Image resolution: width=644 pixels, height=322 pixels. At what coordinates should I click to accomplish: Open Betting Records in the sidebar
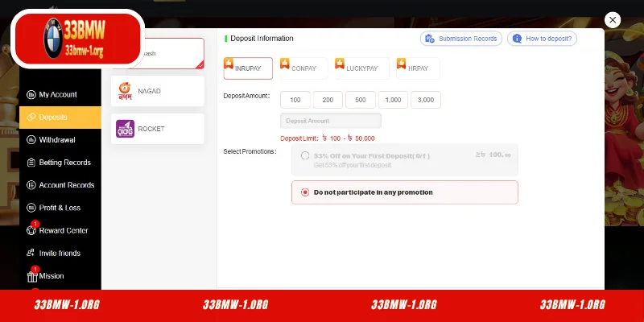point(60,163)
